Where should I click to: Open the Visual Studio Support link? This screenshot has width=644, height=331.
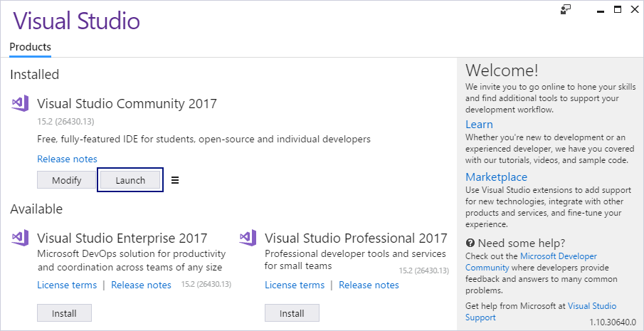pos(541,312)
